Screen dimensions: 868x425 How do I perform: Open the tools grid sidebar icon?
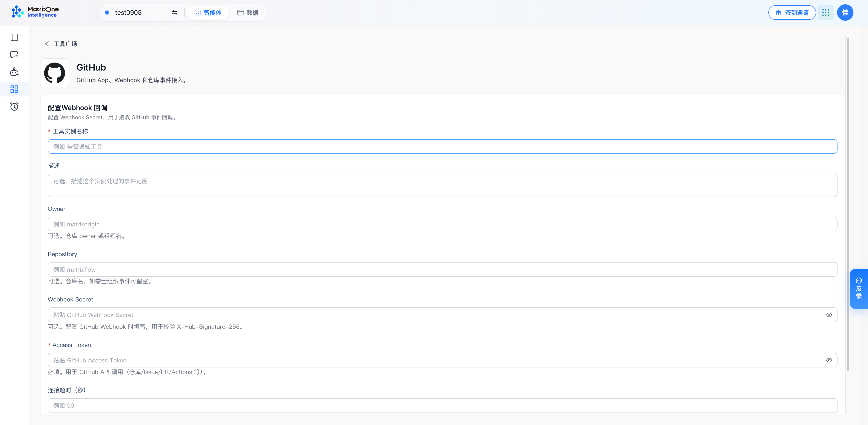click(x=14, y=89)
